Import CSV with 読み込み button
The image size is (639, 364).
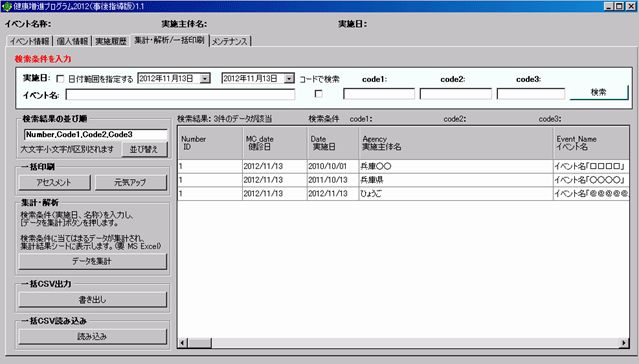point(93,336)
